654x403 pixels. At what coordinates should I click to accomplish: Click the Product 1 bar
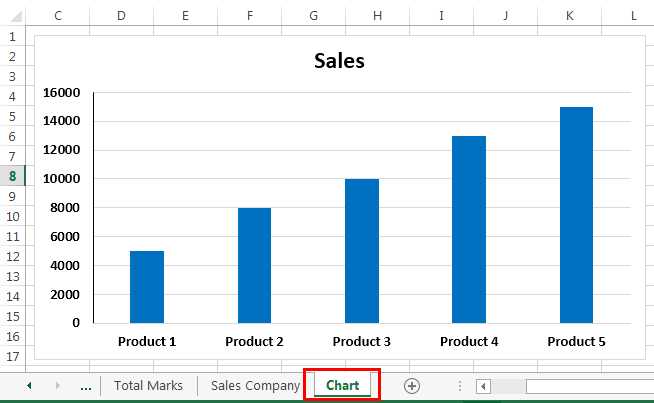tap(147, 287)
